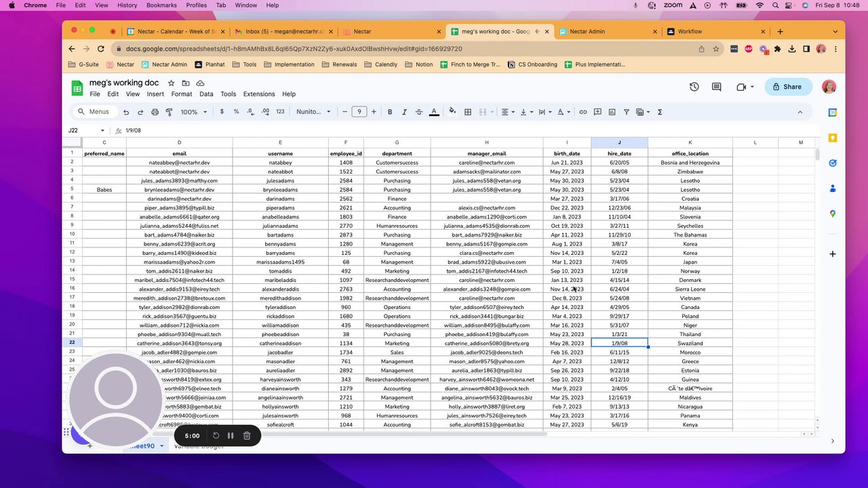Open Google Calendar side panel
Image resolution: width=868 pixels, height=488 pixels.
tap(833, 113)
